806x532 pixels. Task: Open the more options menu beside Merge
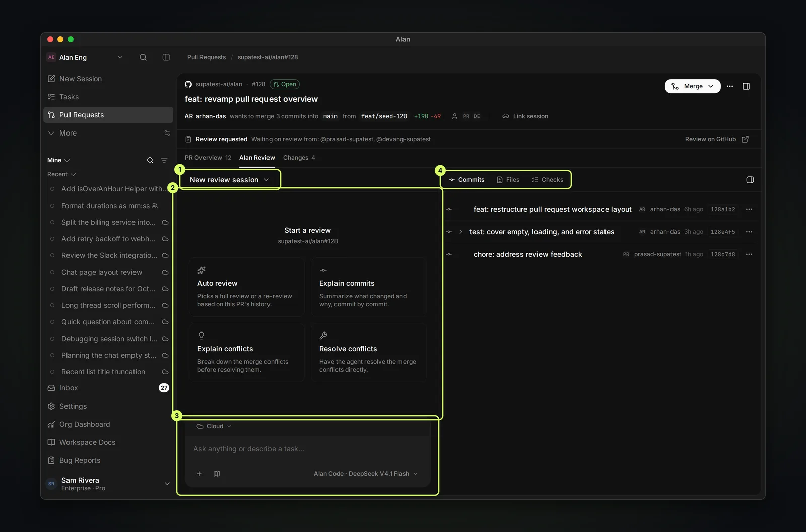730,86
